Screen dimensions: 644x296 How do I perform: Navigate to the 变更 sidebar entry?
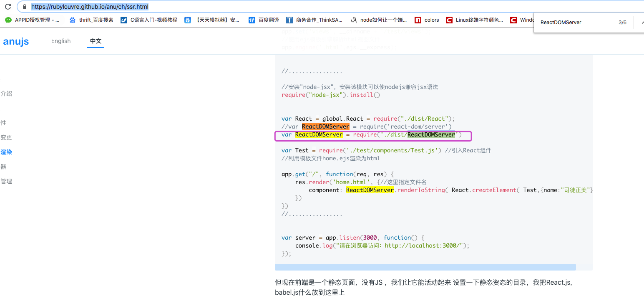click(x=7, y=137)
